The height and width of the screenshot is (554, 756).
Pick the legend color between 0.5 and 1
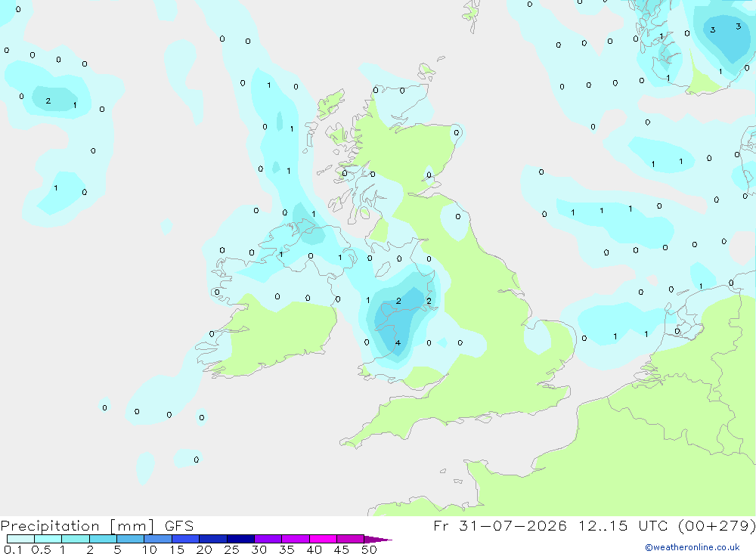48,539
